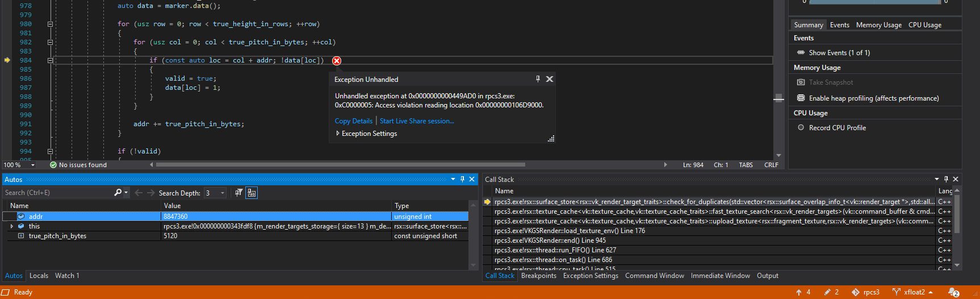Start a Live Share session from the popup
The width and height of the screenshot is (980, 299).
tap(417, 121)
